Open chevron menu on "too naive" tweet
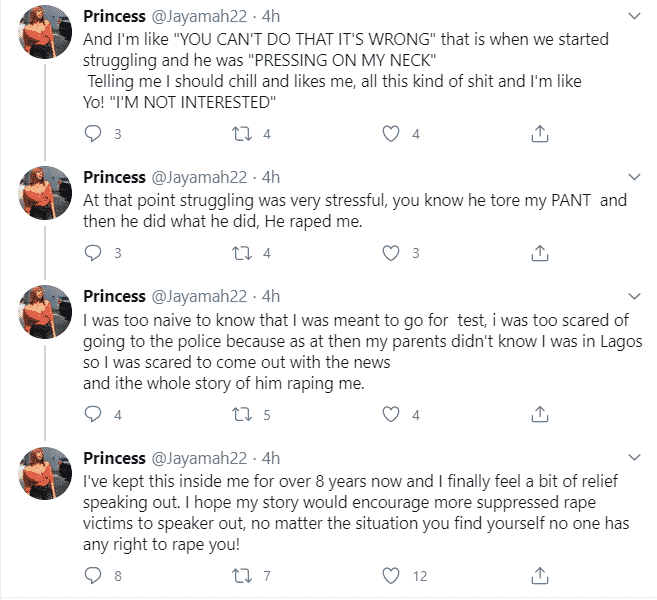The height and width of the screenshot is (600, 657). [632, 297]
